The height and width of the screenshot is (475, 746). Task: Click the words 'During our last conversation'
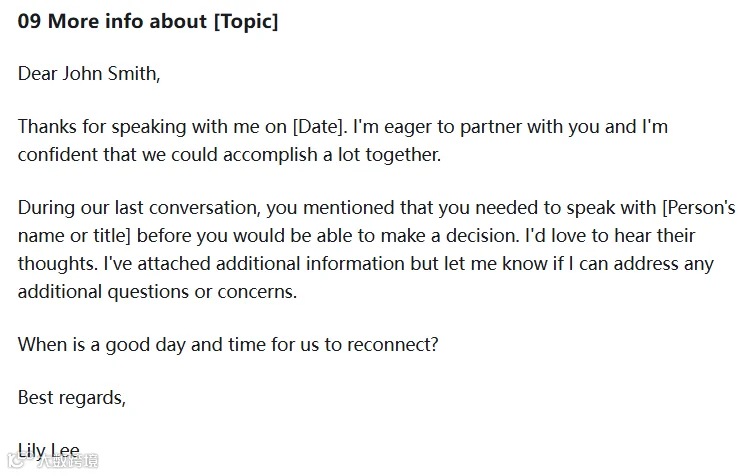click(x=137, y=208)
